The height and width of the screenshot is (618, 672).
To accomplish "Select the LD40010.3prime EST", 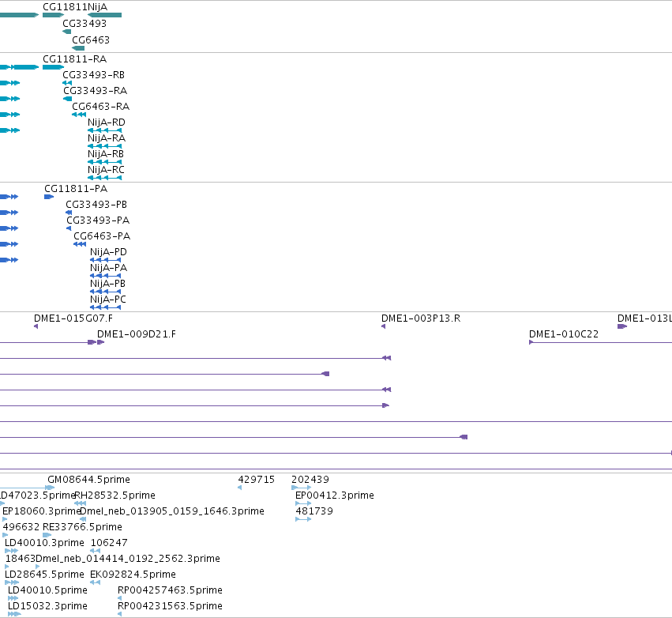I will coord(12,551).
